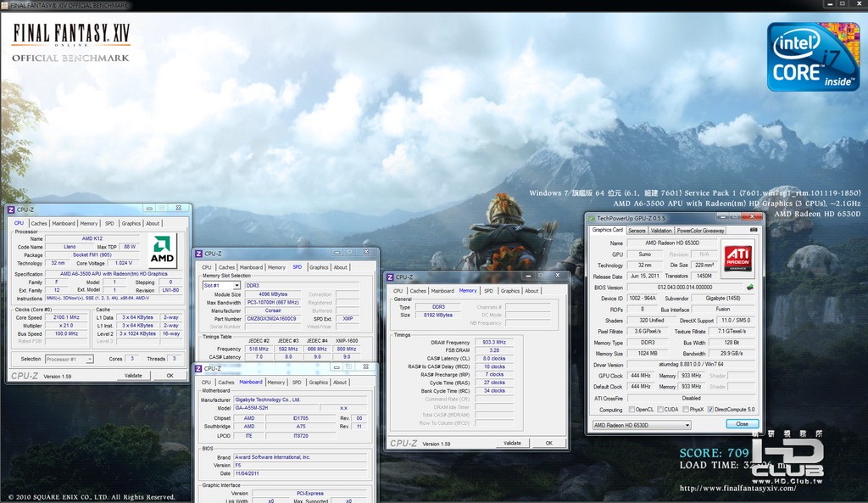Click the AMD logo in CPU-Z CPU window

click(x=162, y=249)
